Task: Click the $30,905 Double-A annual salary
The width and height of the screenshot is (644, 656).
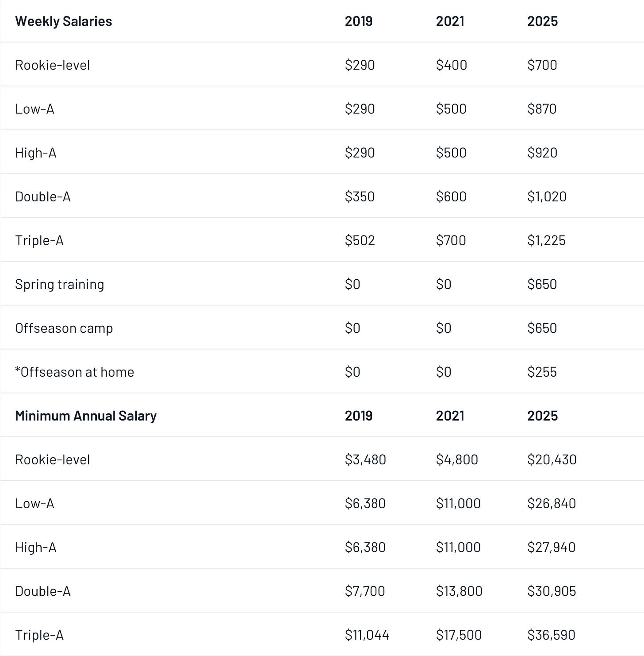Action: click(552, 591)
